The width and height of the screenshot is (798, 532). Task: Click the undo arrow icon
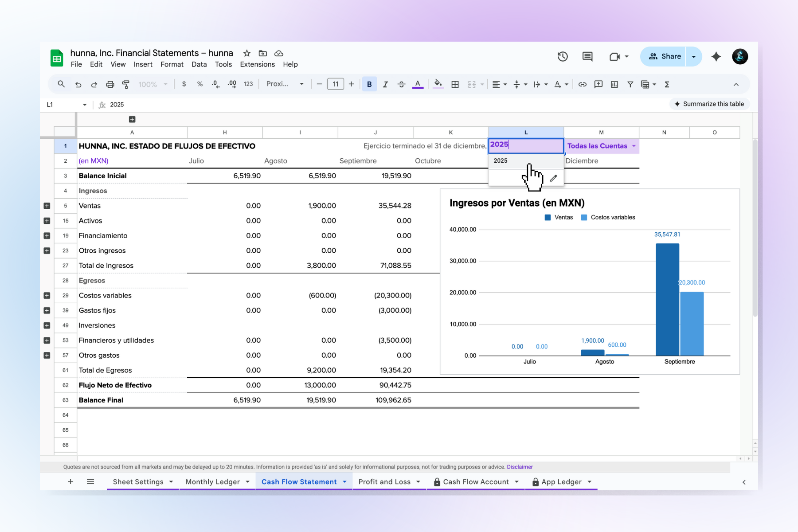78,84
